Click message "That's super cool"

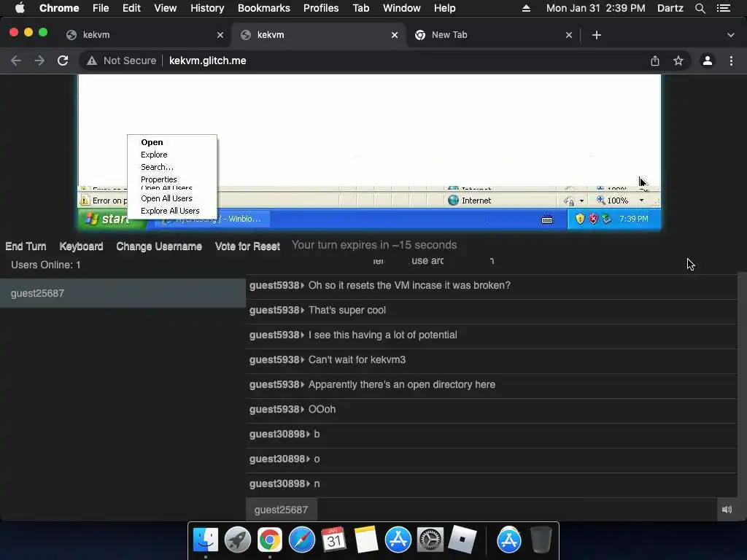347,310
